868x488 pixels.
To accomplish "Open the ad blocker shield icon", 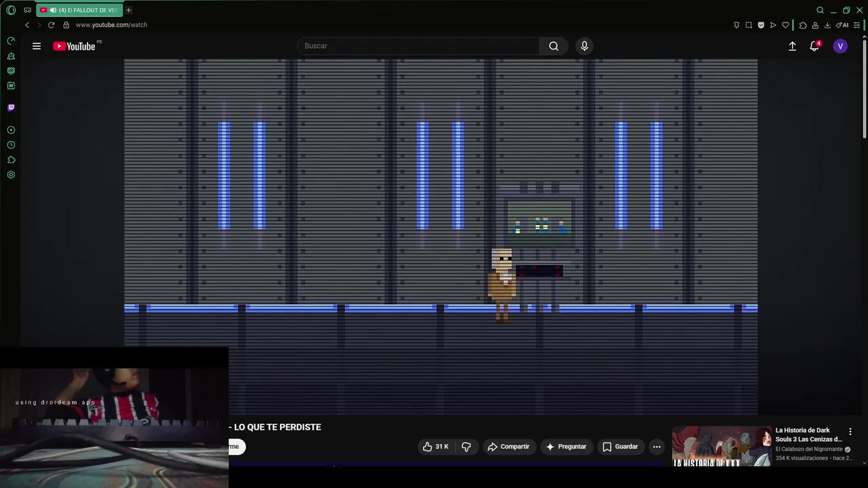I will [761, 25].
